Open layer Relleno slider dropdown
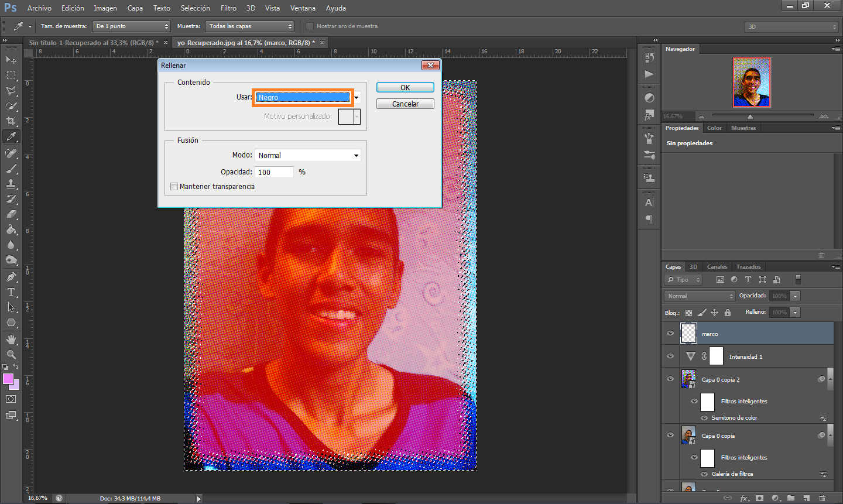The image size is (843, 504). [796, 313]
